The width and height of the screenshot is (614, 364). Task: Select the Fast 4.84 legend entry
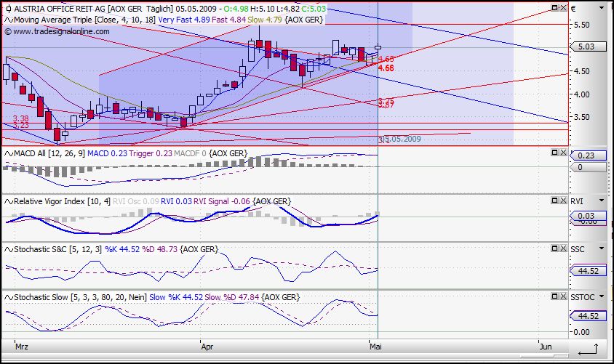[229, 20]
